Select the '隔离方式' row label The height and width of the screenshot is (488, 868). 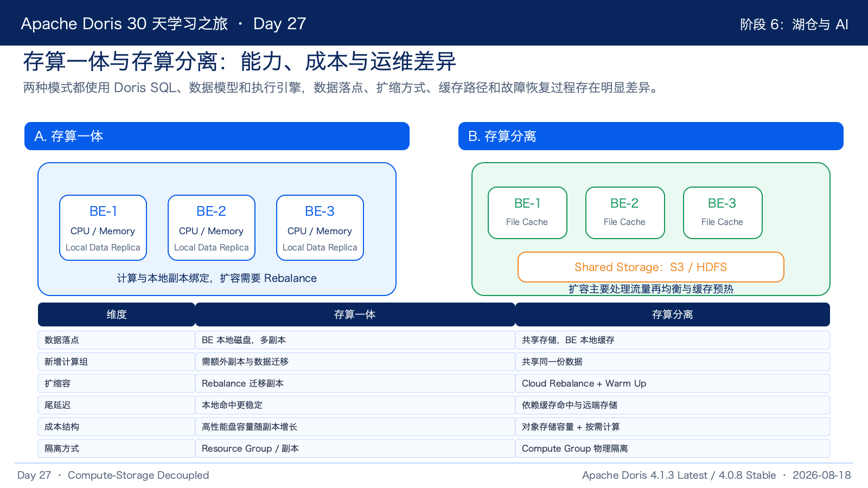[x=117, y=448]
